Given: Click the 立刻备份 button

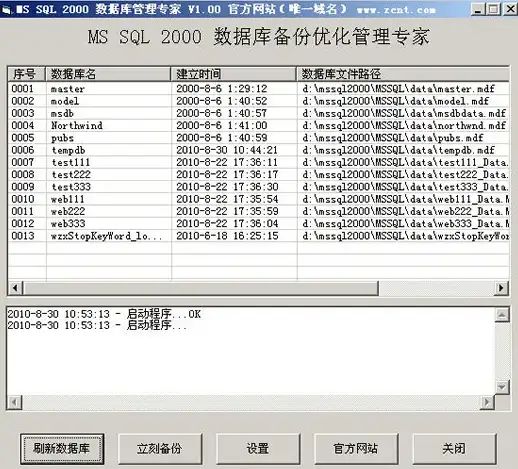Looking at the screenshot, I should (160, 449).
